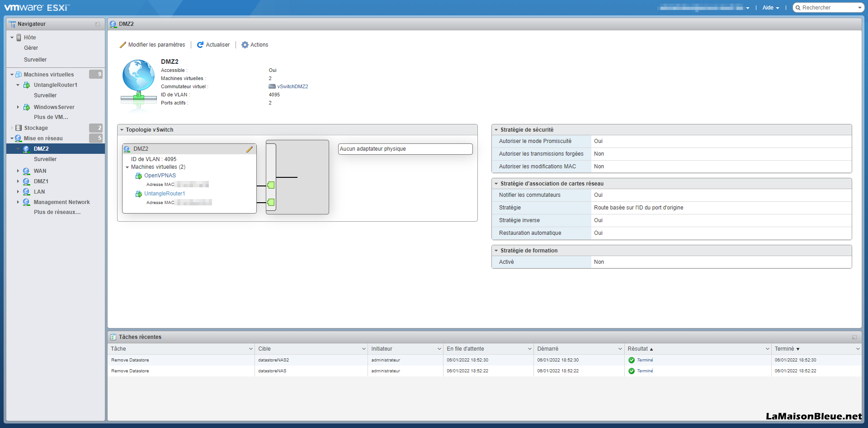Open the vSwitchDMZ2 link

292,86
